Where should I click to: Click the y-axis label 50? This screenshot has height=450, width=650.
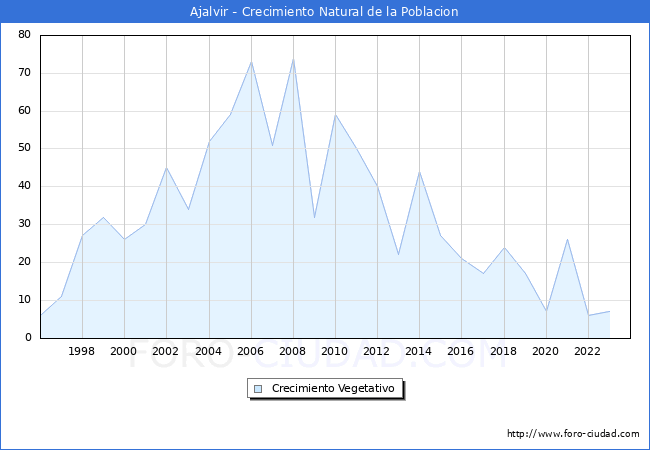24,148
